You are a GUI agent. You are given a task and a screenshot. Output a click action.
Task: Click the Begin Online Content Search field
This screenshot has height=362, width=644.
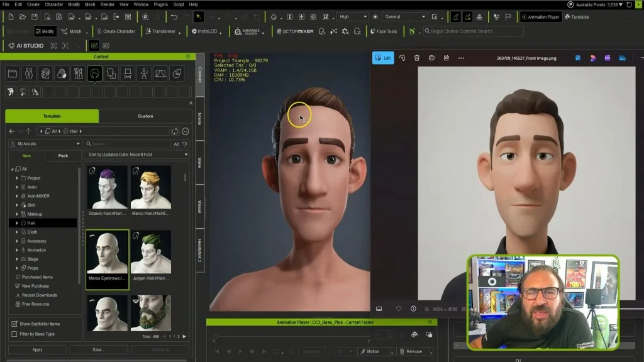474,31
